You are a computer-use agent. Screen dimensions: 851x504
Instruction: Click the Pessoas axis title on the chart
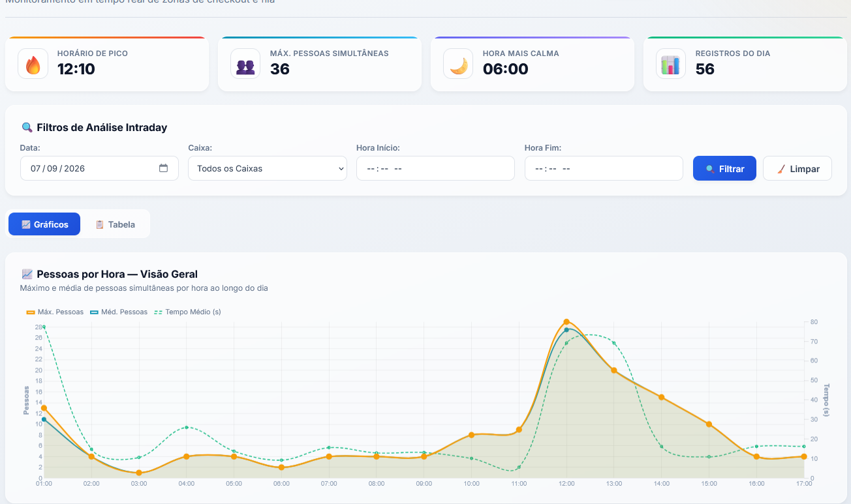tap(26, 400)
